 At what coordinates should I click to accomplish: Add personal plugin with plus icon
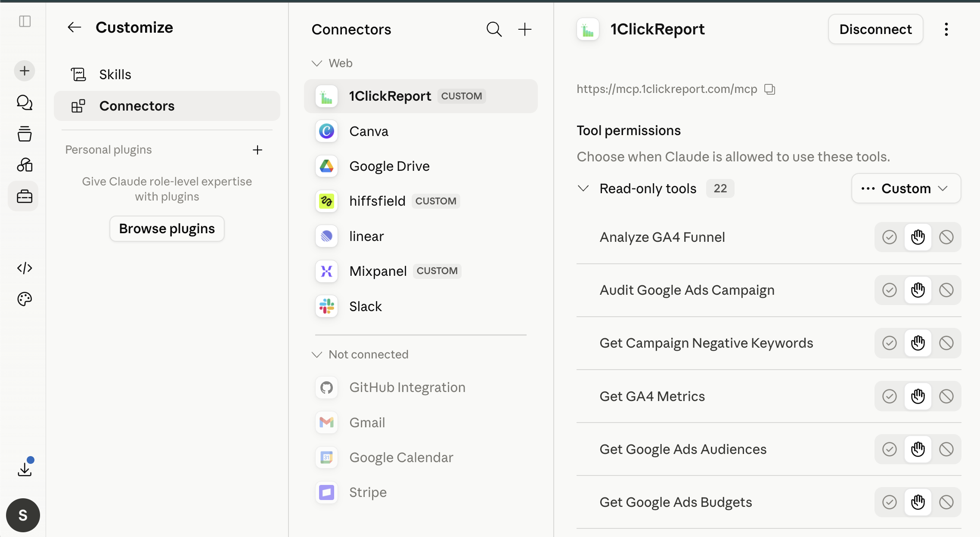point(257,150)
